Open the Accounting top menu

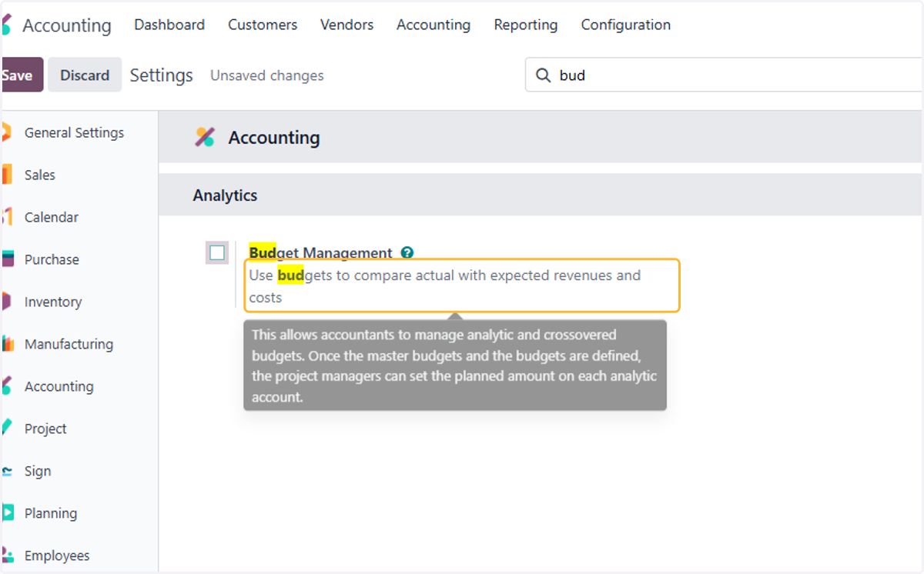point(434,25)
